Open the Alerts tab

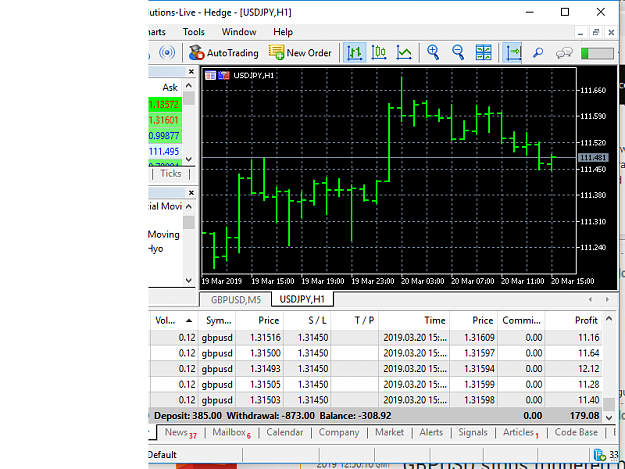tap(431, 433)
